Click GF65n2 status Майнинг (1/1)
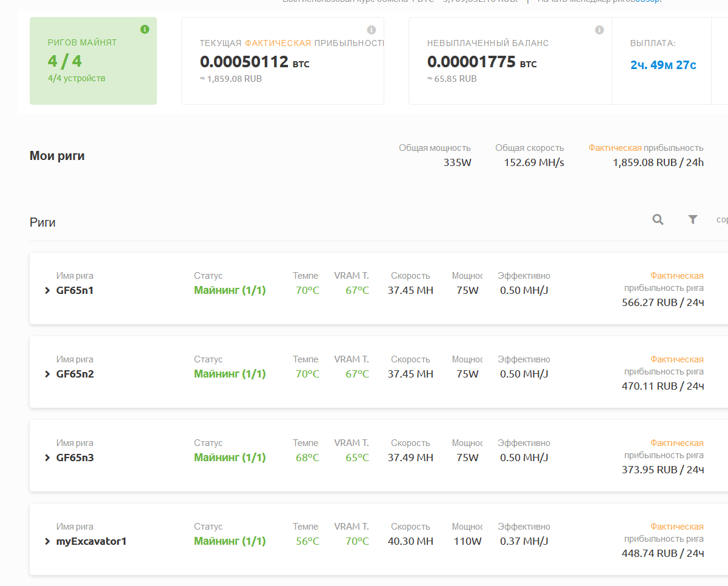 [x=230, y=374]
